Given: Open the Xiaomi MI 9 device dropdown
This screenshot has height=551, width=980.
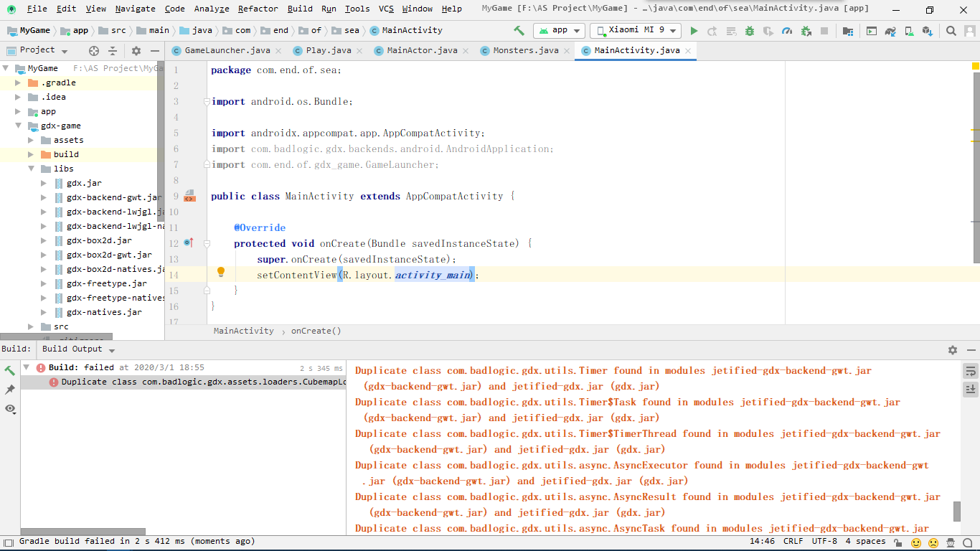Looking at the screenshot, I should tap(636, 31).
